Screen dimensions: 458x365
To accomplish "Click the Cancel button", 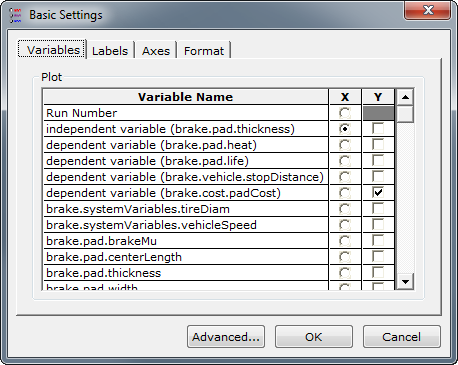I will coord(402,337).
